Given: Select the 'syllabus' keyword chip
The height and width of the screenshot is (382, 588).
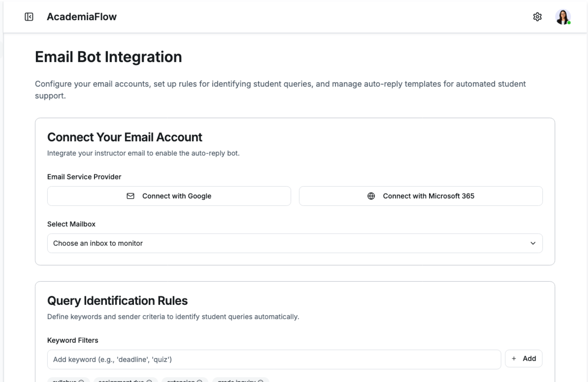Looking at the screenshot, I should point(64,381).
